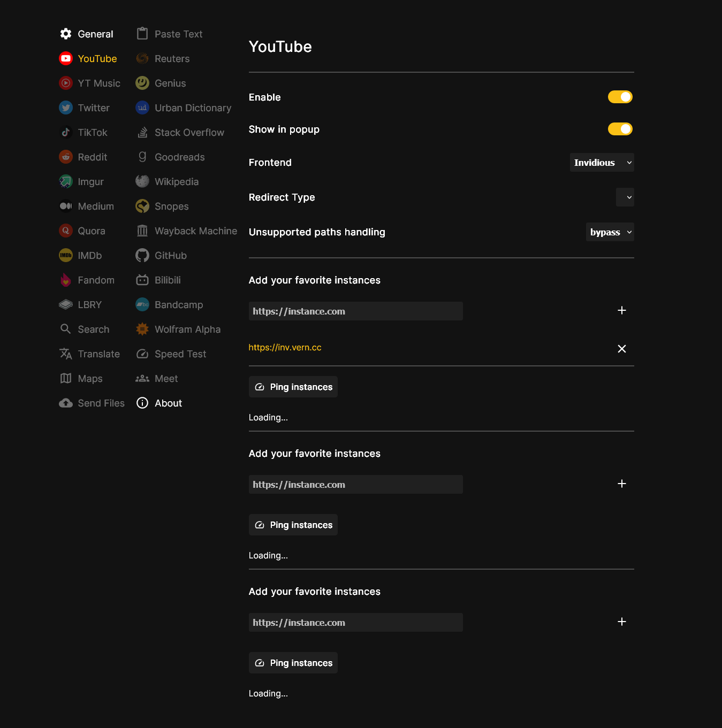This screenshot has height=728, width=722.
Task: Open the Frontend dropdown showing Invidious
Action: pyautogui.click(x=602, y=162)
